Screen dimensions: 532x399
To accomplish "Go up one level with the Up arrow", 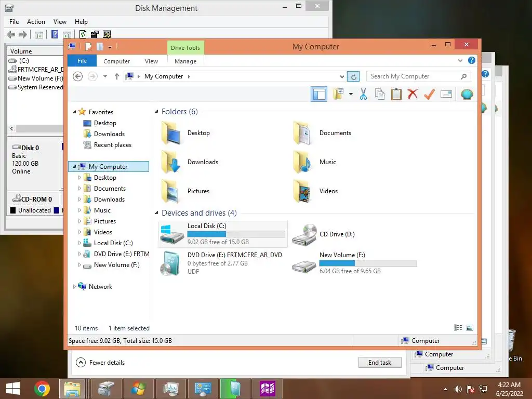I will (117, 76).
